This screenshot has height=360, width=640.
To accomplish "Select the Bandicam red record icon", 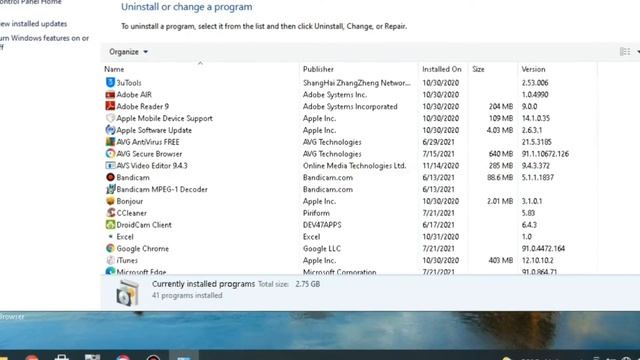I will (x=110, y=177).
